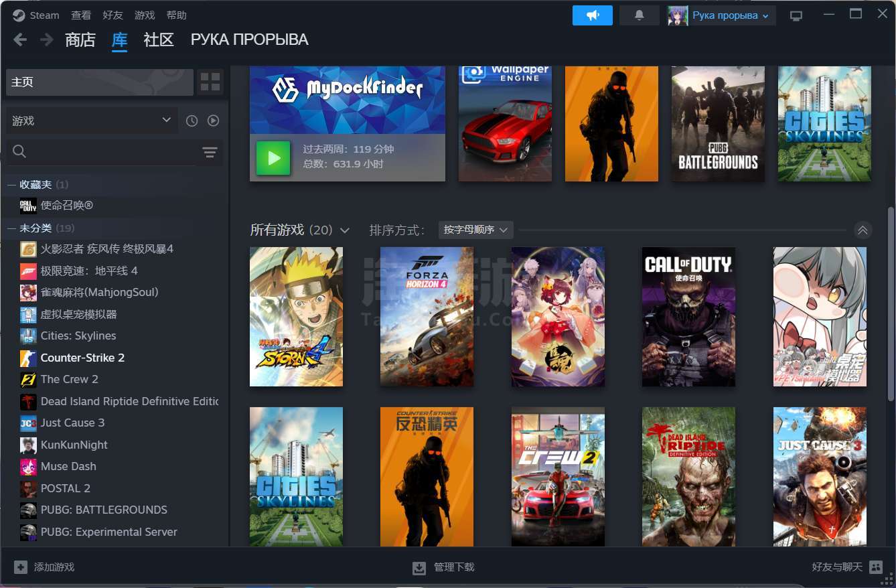Click the scroll-to-top double chevron
The image size is (896, 588).
point(863,230)
